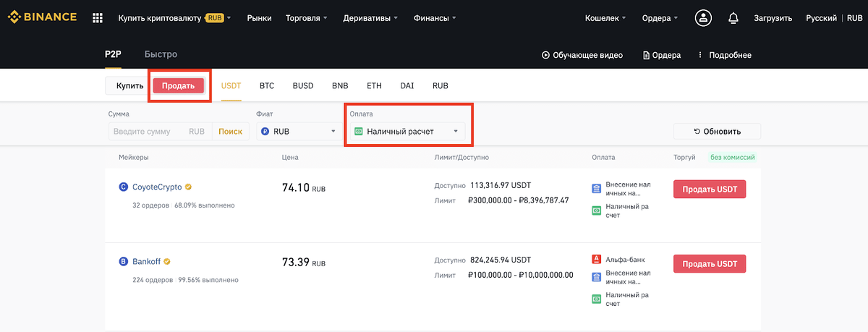Screen dimensions: 868x332
Task: Click the Binance logo
Action: (43, 17)
